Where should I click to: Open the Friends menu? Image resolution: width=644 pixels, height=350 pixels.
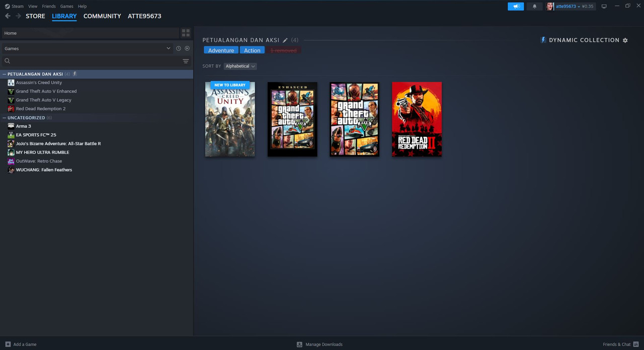click(x=49, y=7)
